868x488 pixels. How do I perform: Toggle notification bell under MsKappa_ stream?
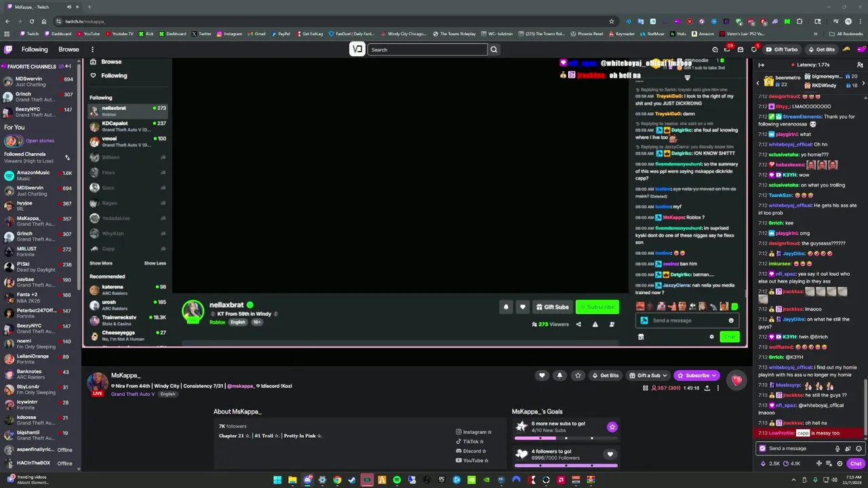tap(559, 375)
